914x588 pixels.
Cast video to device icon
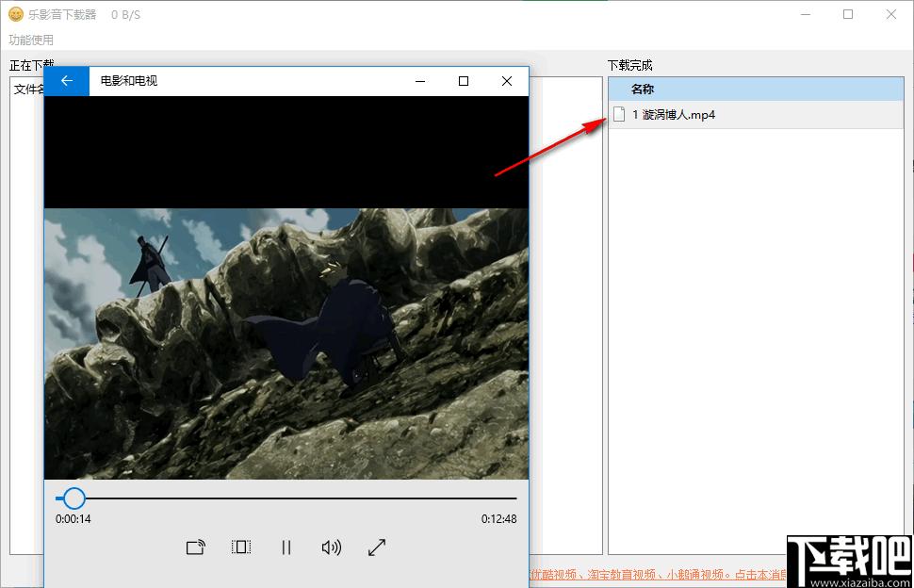[x=196, y=547]
